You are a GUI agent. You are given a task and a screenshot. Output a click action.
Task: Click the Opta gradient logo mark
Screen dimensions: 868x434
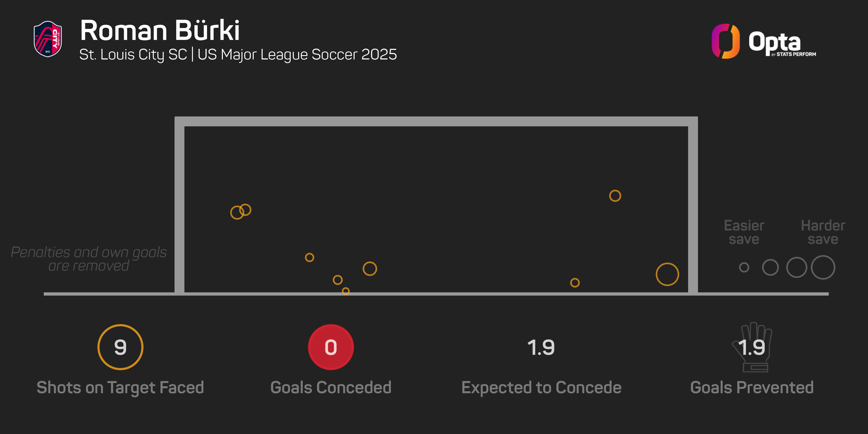725,41
